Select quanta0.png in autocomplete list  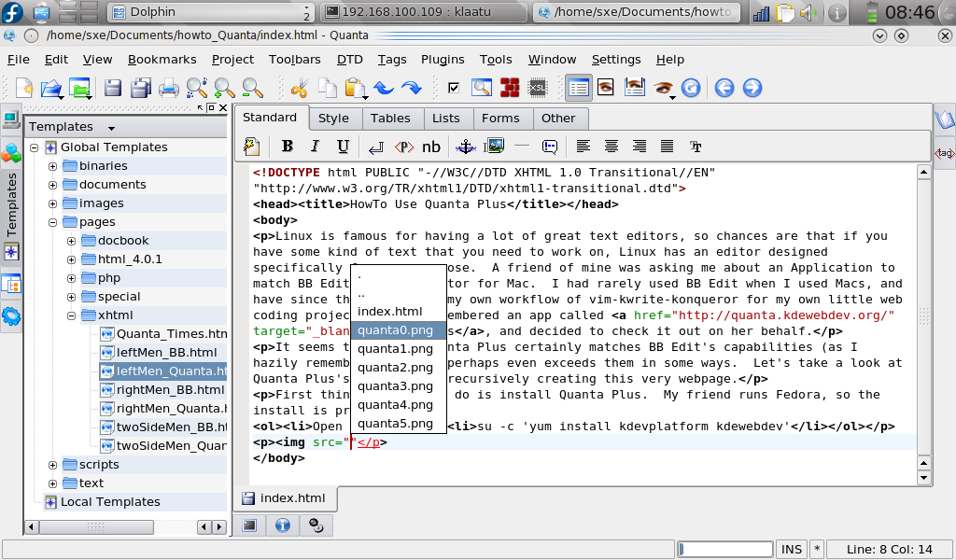[398, 330]
